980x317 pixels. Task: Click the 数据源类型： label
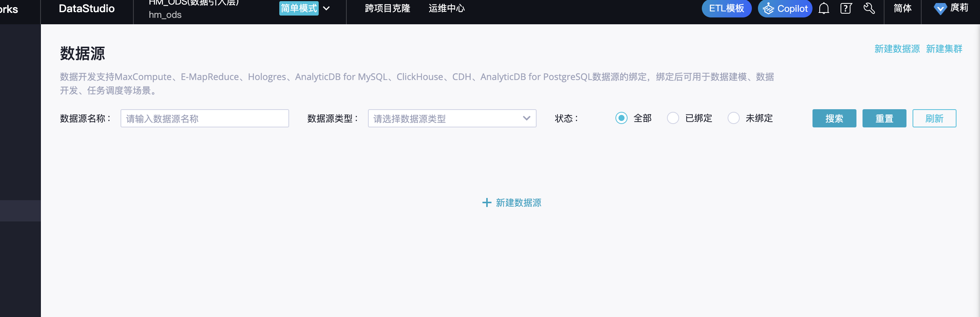click(333, 118)
